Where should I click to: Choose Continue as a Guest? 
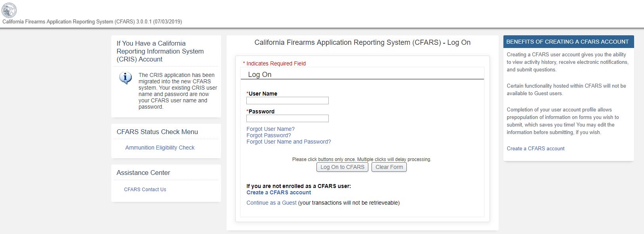271,203
